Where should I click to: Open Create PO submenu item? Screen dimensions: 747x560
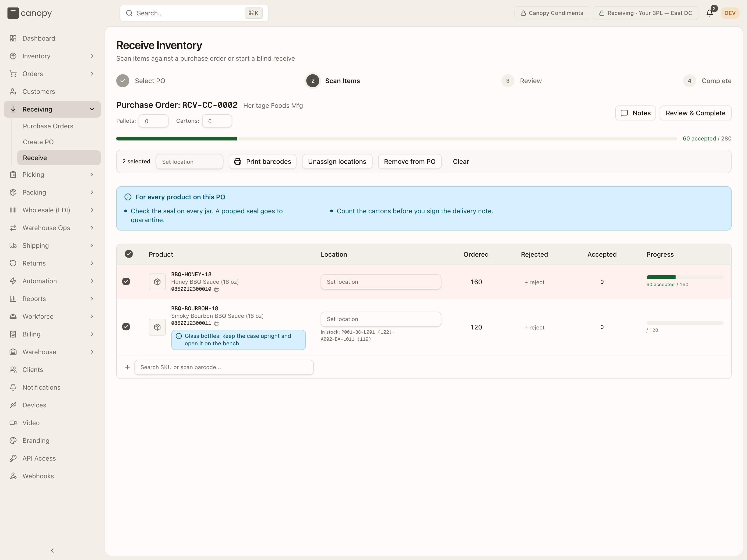tap(59, 142)
